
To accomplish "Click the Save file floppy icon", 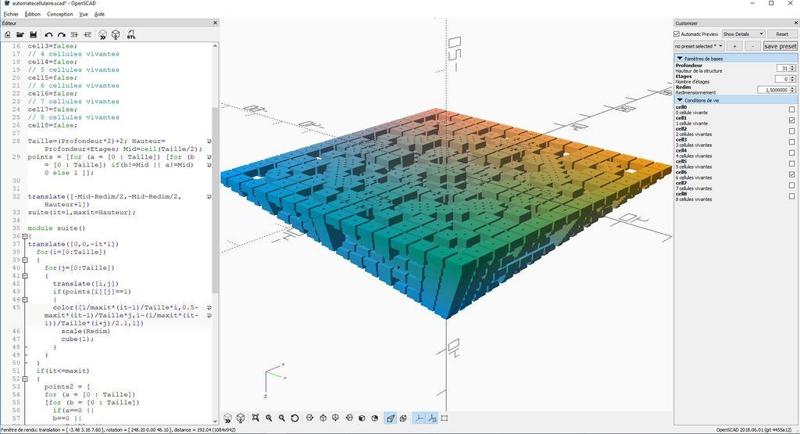I will pyautogui.click(x=33, y=35).
